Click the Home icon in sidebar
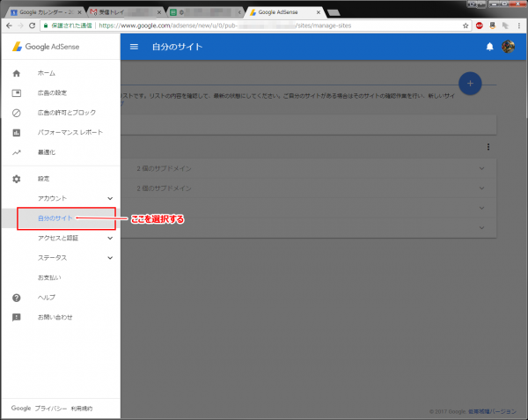 click(16, 73)
